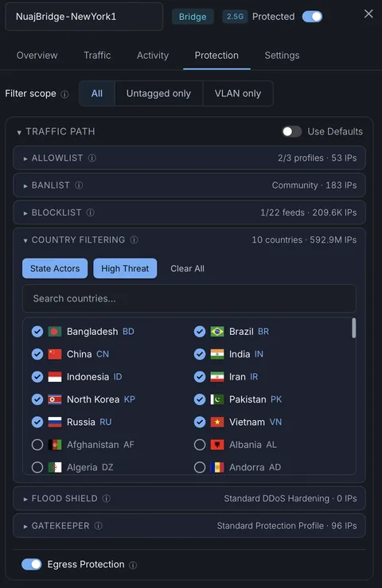Image resolution: width=382 pixels, height=588 pixels.
Task: Select the All filter scope
Action: point(97,93)
